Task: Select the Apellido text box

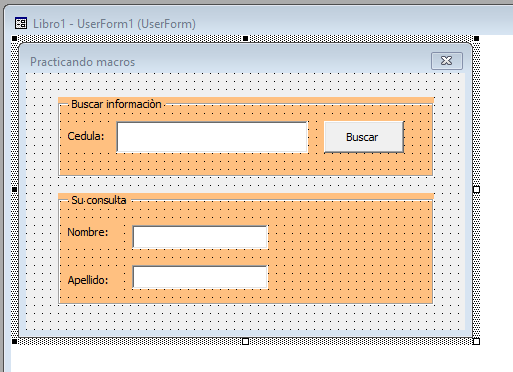Action: (200, 277)
